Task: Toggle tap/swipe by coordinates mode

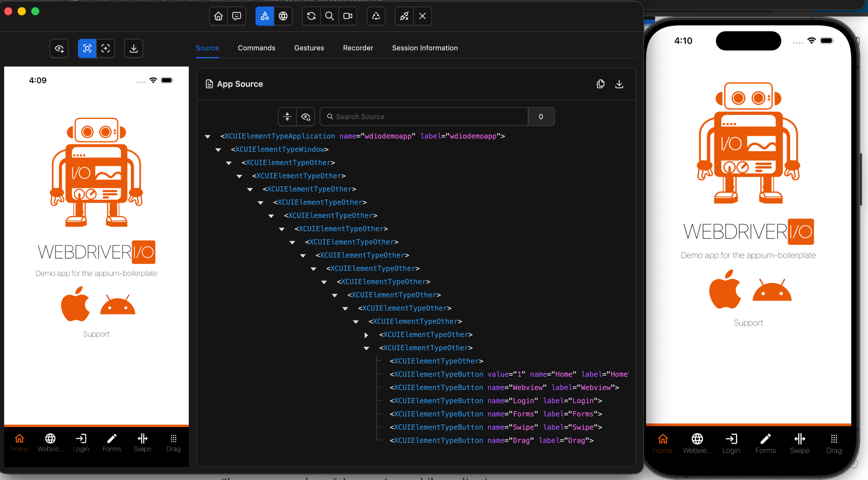Action: (105, 48)
